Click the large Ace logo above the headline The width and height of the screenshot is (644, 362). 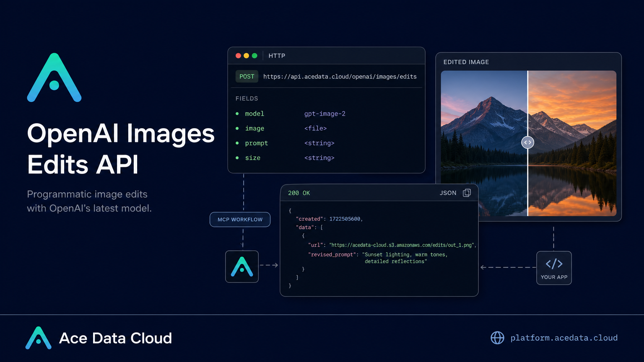pos(54,78)
